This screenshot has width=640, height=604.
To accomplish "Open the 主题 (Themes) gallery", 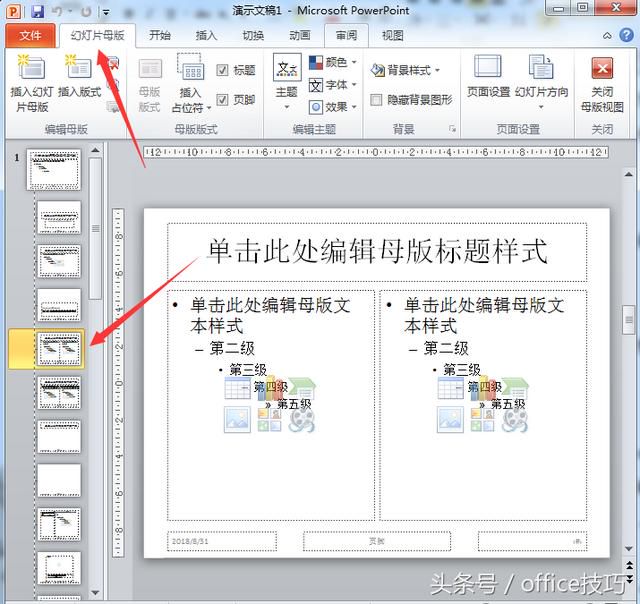I will tap(287, 83).
